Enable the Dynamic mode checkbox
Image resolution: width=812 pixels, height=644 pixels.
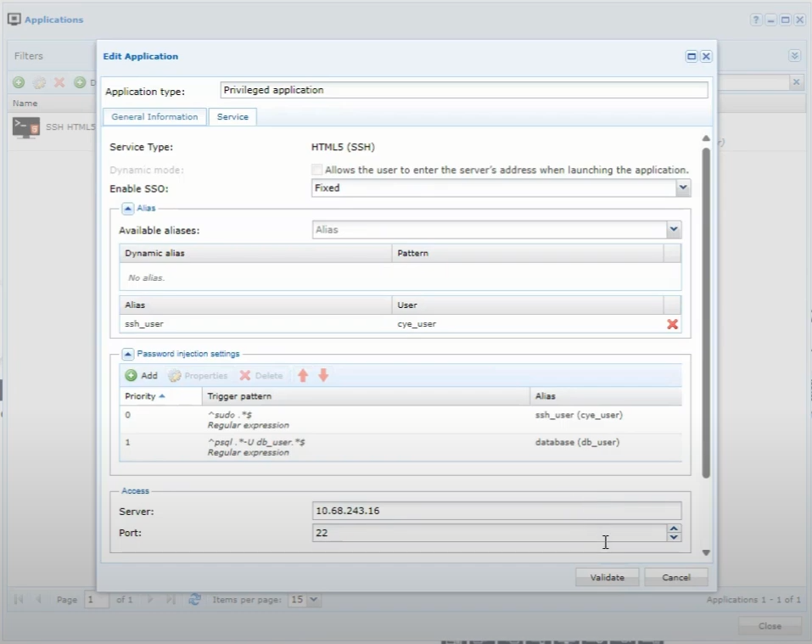click(317, 170)
